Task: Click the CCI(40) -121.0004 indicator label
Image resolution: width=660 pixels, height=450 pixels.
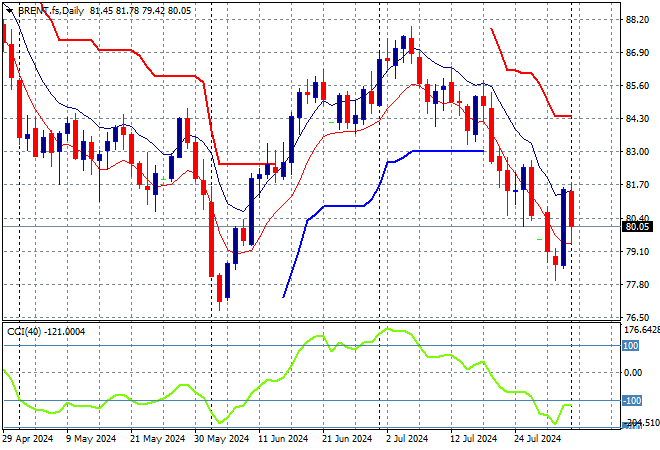Action: (46, 332)
